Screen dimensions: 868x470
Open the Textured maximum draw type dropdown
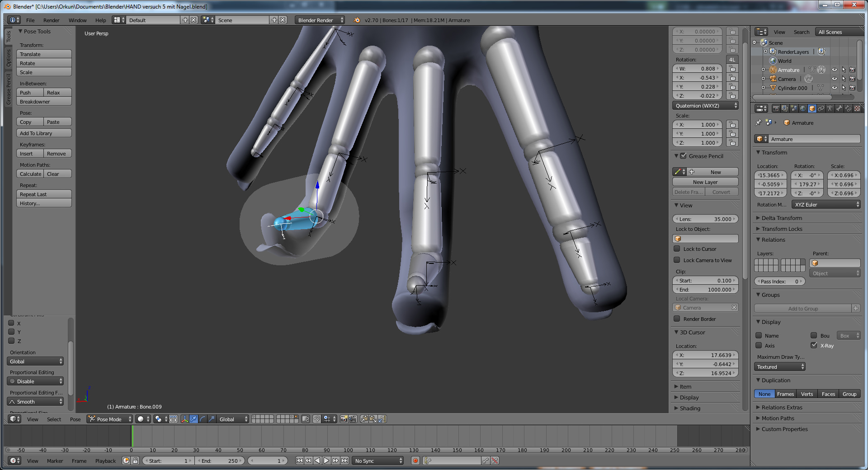click(780, 367)
